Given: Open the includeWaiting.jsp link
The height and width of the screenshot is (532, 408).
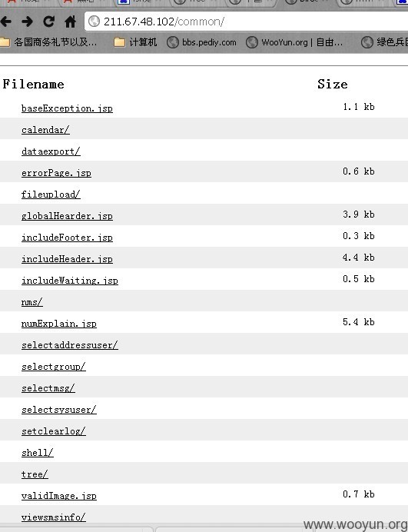Looking at the screenshot, I should [70, 281].
